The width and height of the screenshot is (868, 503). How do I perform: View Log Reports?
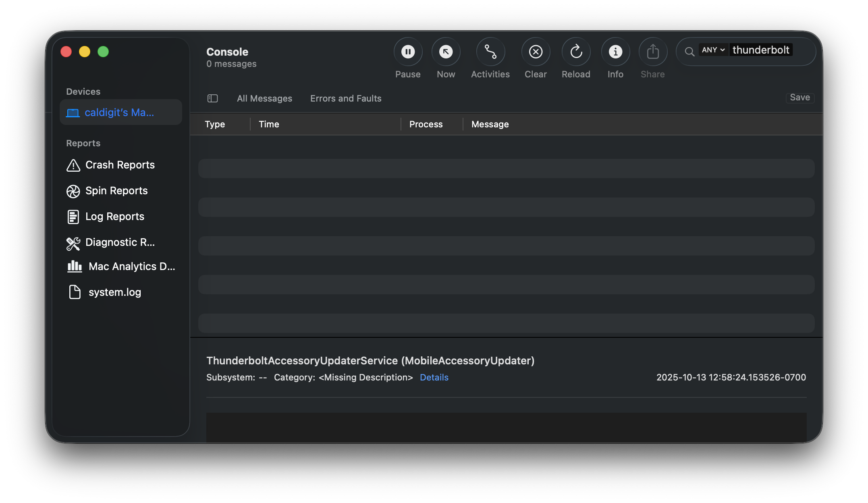click(114, 216)
